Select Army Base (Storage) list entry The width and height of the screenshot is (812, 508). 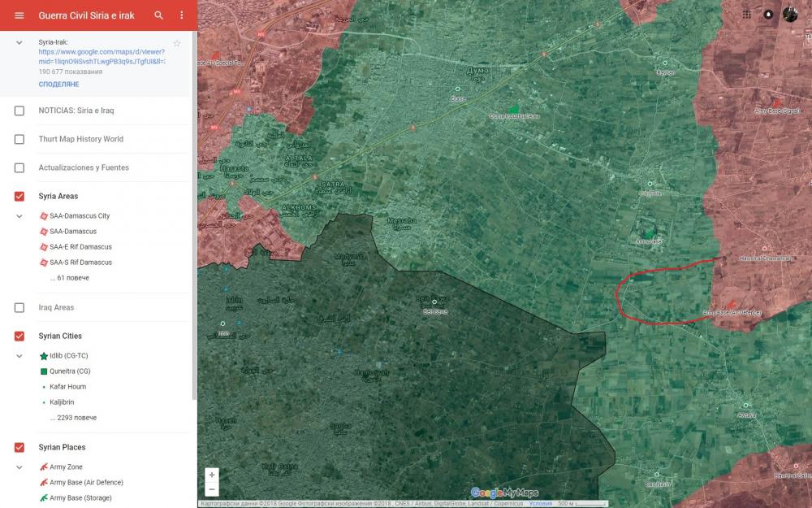point(80,498)
